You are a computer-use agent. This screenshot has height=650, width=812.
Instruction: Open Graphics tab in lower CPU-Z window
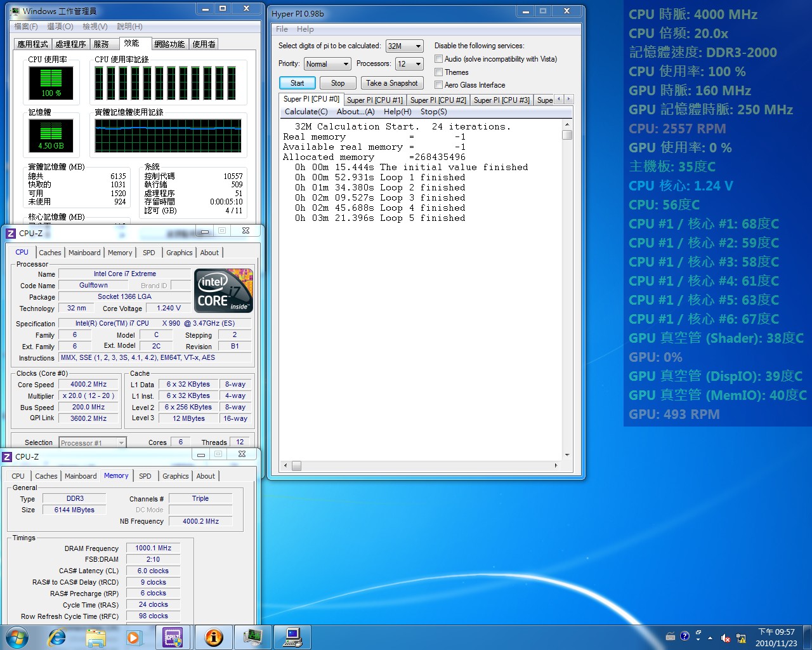click(176, 476)
